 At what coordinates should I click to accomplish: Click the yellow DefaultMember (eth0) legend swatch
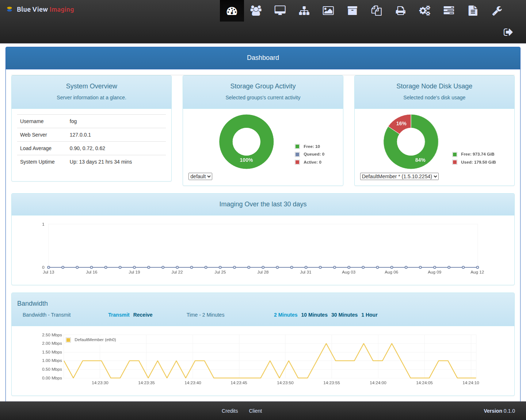(68, 340)
